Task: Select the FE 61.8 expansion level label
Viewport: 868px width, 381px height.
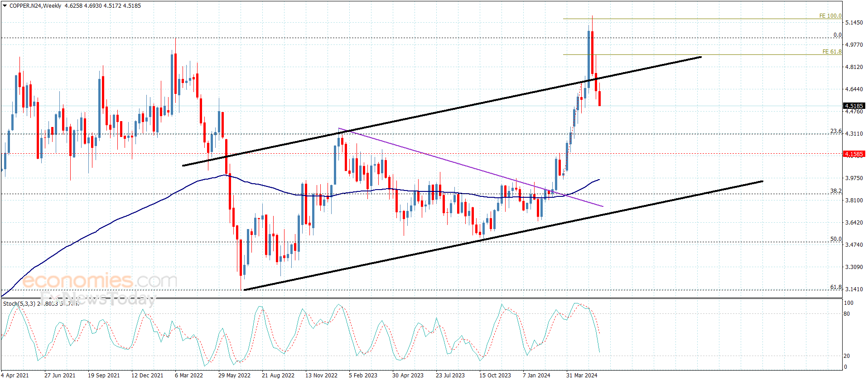Action: (x=832, y=52)
